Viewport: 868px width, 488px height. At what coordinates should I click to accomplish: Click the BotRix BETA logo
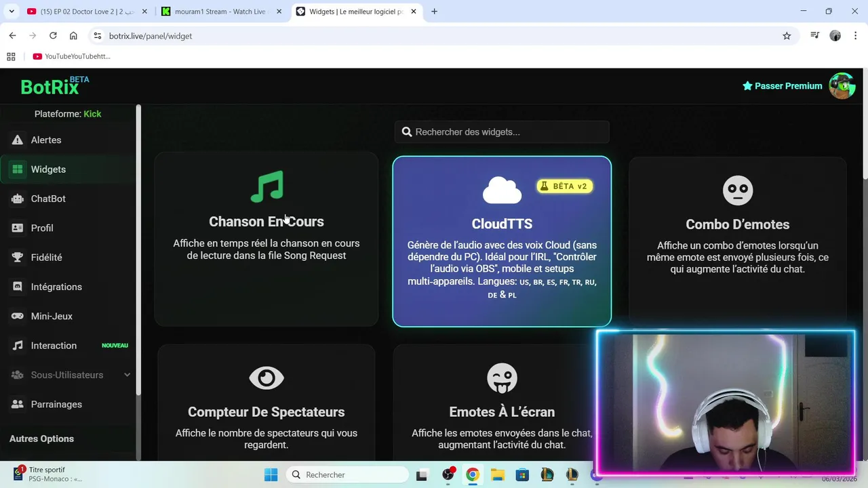pos(54,86)
